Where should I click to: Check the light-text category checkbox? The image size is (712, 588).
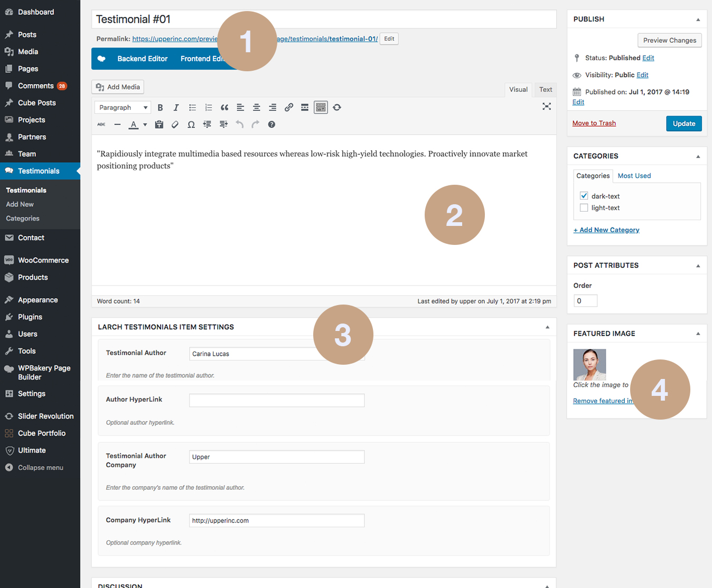click(x=584, y=208)
